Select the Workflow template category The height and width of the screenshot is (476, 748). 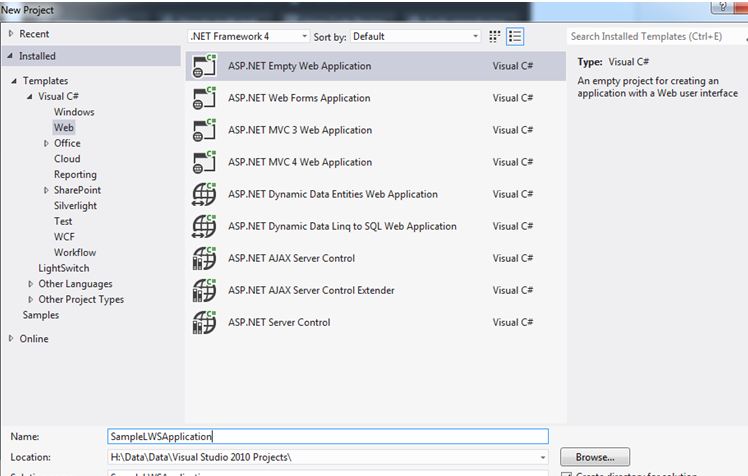[75, 252]
